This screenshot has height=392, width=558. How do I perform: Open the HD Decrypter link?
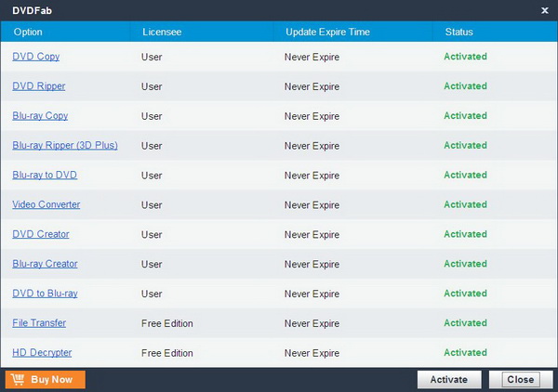tap(42, 353)
